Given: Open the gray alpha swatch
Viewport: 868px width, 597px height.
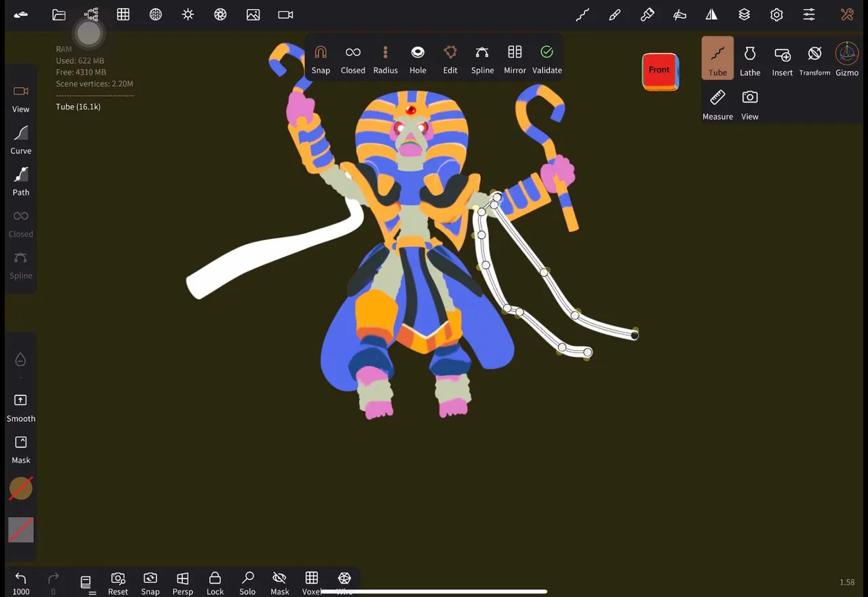Looking at the screenshot, I should 20,530.
